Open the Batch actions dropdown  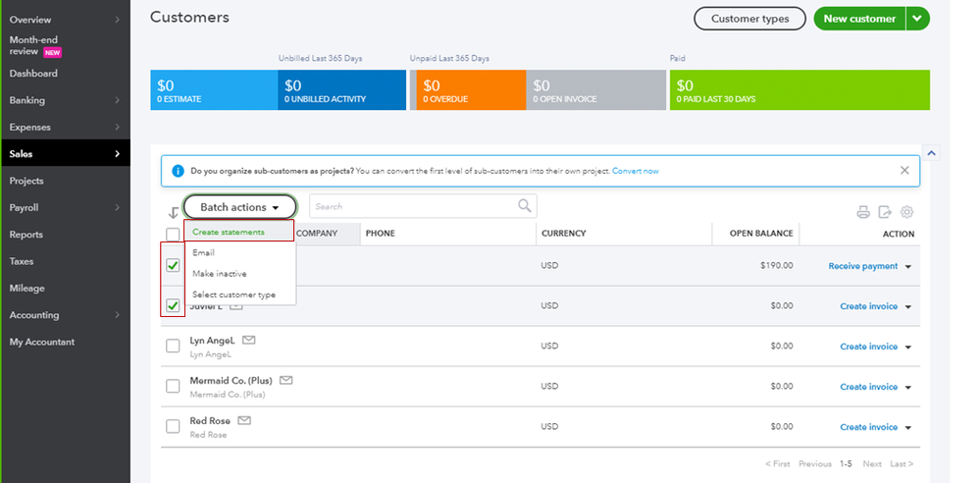[239, 207]
